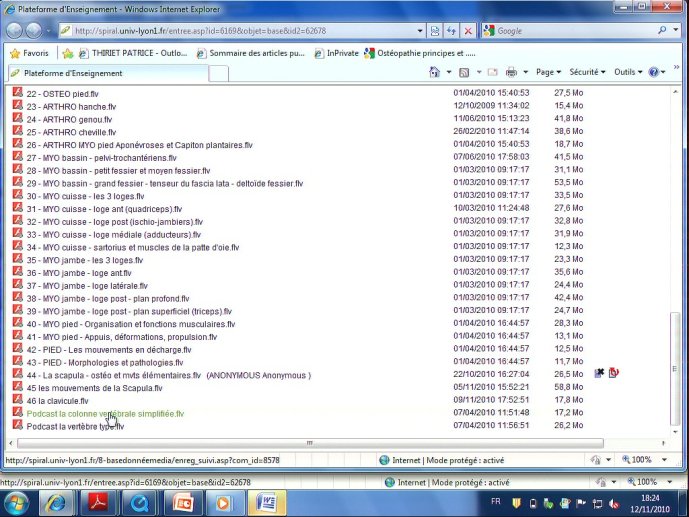Select the Plateforme d'Enseignement tab

pos(108,73)
